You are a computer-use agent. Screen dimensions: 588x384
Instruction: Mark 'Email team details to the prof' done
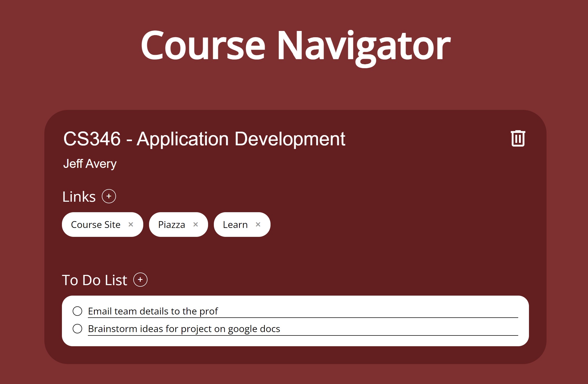(x=77, y=311)
